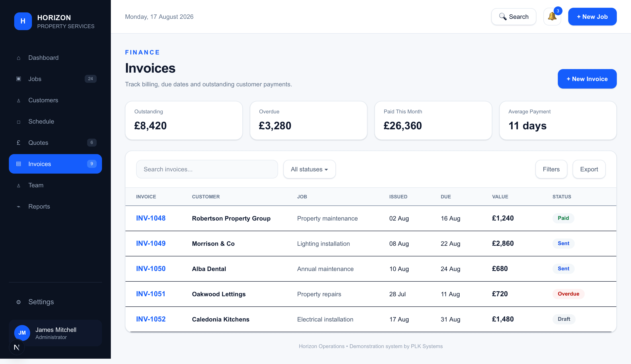Open notifications bell icon

tap(552, 17)
